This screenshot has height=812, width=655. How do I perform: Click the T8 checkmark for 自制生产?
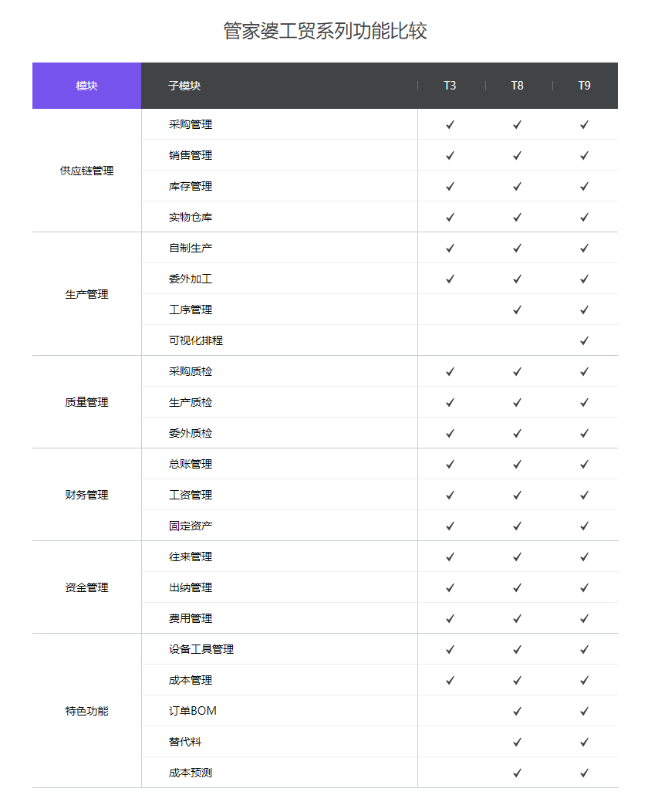pos(517,248)
